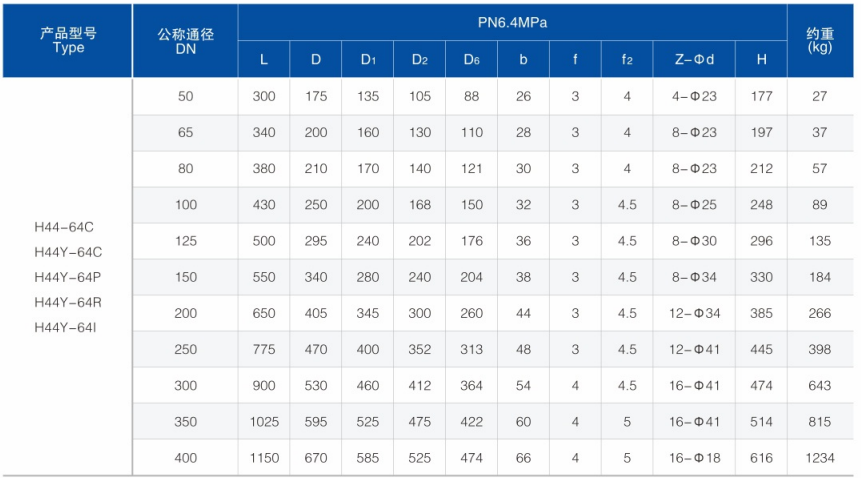
Task: Select the weight value 1234 cell
Action: 820,458
